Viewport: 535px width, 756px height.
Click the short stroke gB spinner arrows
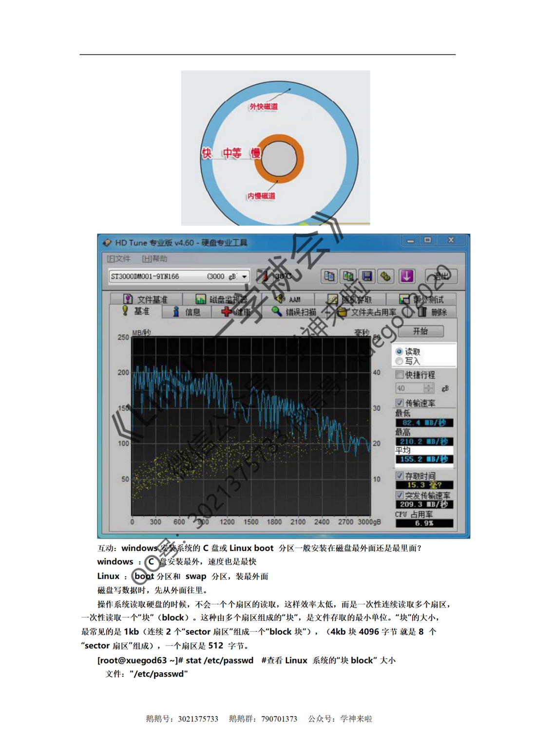click(x=429, y=388)
